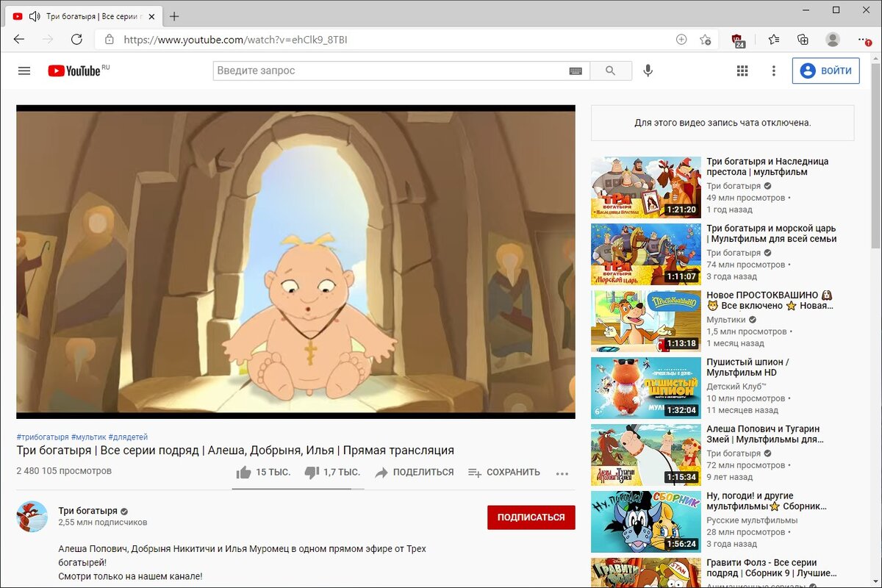The width and height of the screenshot is (882, 588).
Task: Open Три богатыря channel name below video
Action: coord(88,511)
